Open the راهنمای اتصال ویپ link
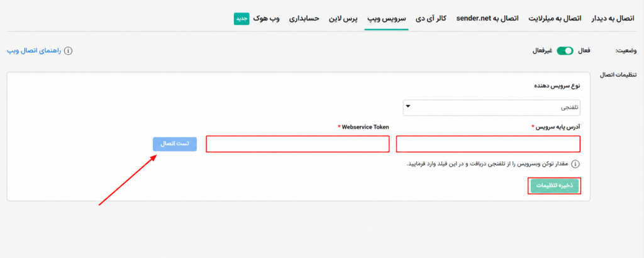The width and height of the screenshot is (644, 258). (34, 51)
